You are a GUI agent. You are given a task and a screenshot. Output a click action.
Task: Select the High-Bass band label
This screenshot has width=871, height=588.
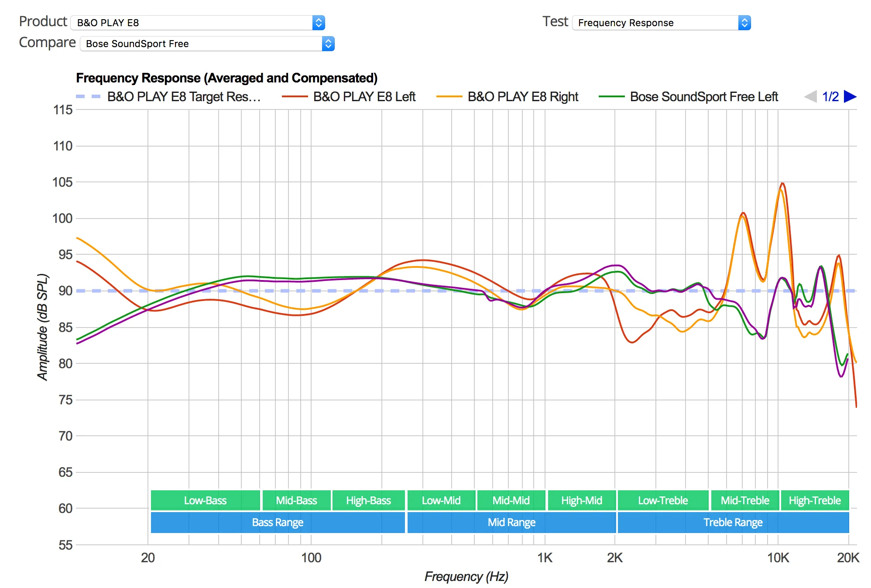(368, 500)
